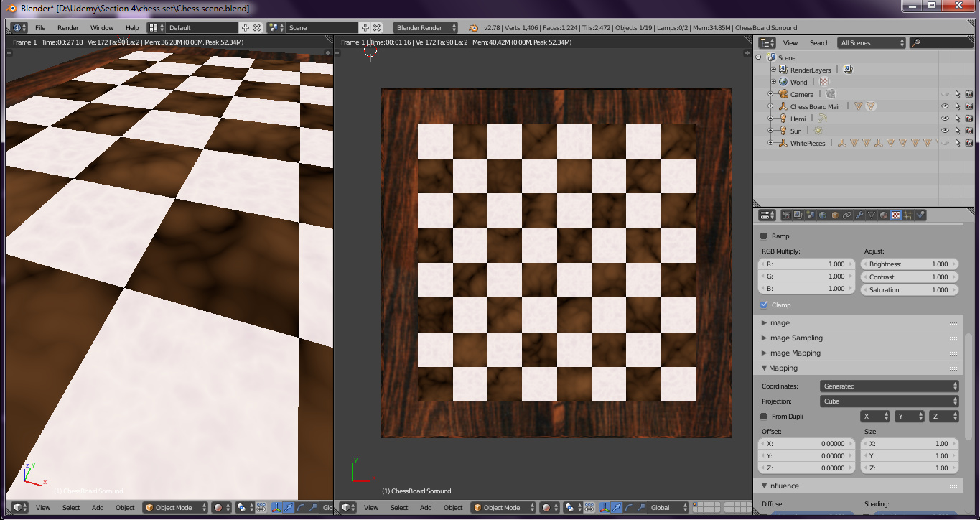
Task: Open the File menu
Action: click(40, 27)
